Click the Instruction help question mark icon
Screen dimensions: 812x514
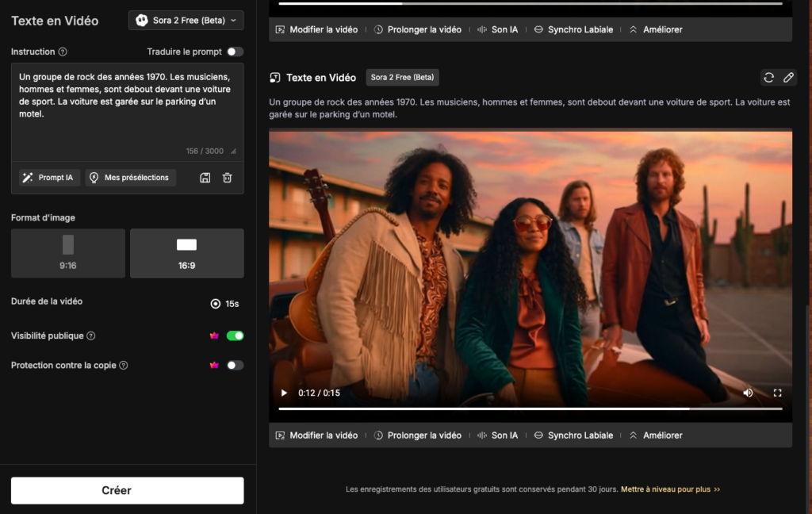pos(63,52)
